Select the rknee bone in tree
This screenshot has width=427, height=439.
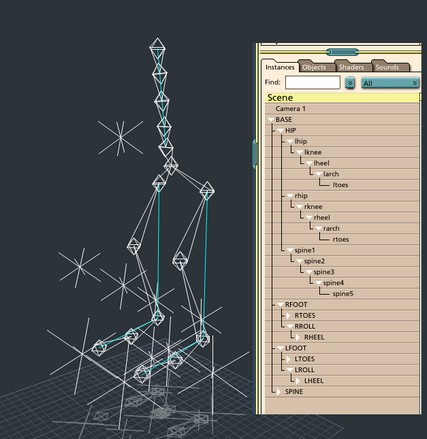(x=313, y=207)
